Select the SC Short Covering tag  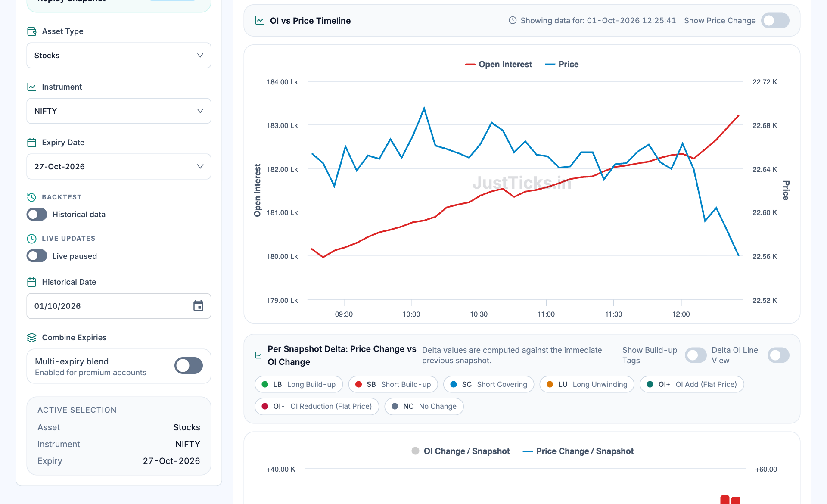click(x=489, y=384)
